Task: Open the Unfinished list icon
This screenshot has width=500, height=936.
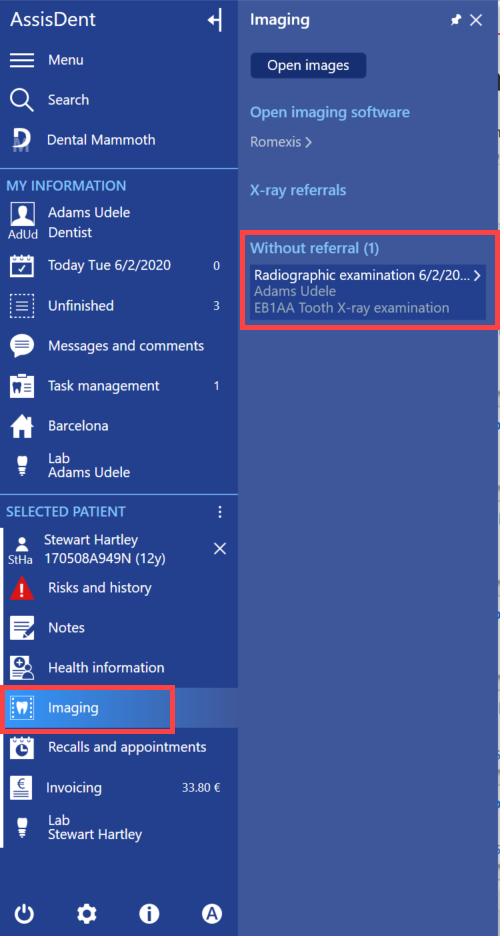Action: (x=22, y=306)
